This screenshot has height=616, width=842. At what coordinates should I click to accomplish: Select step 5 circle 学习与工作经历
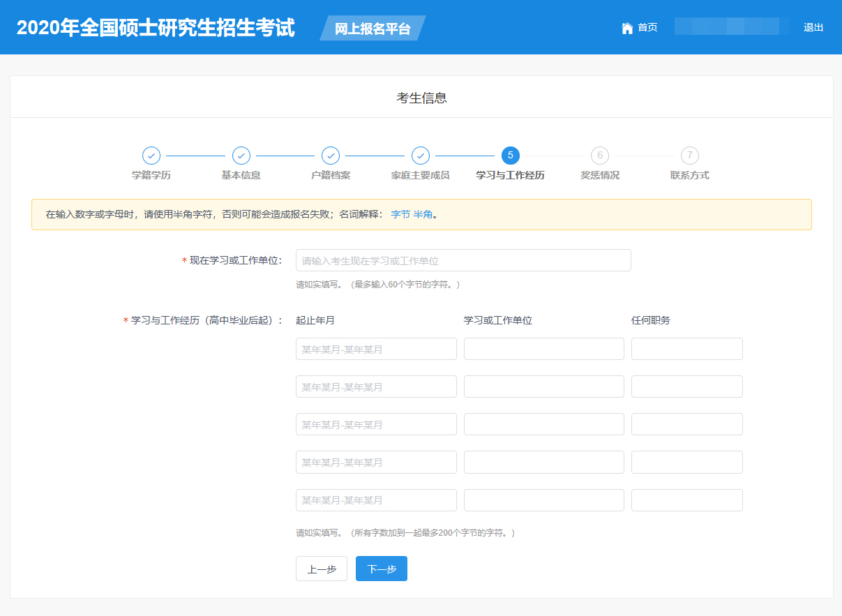(x=511, y=156)
